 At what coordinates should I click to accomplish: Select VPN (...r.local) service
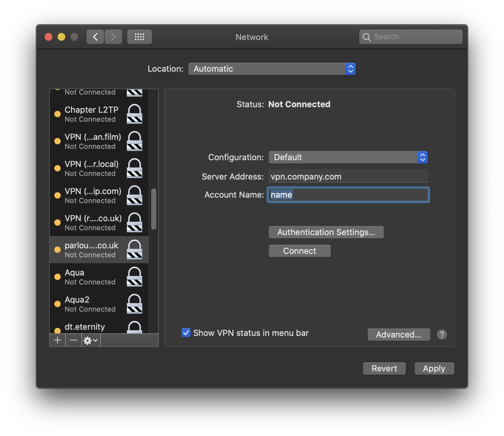tap(99, 168)
